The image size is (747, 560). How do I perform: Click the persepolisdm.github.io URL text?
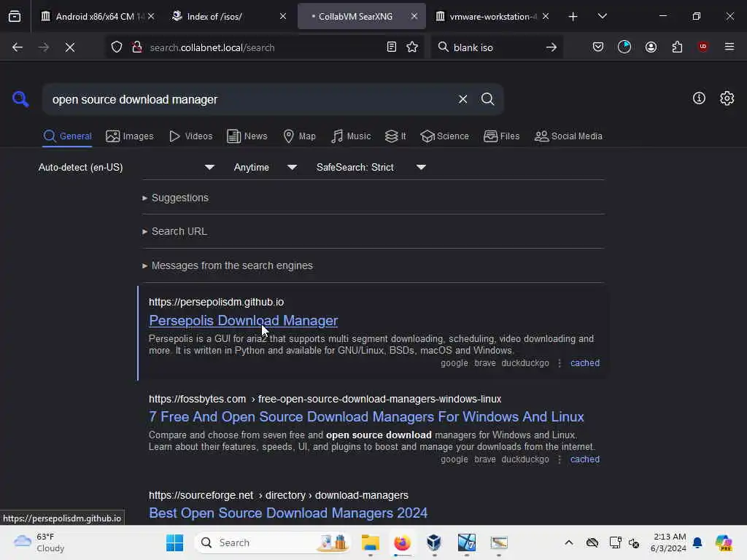(216, 302)
